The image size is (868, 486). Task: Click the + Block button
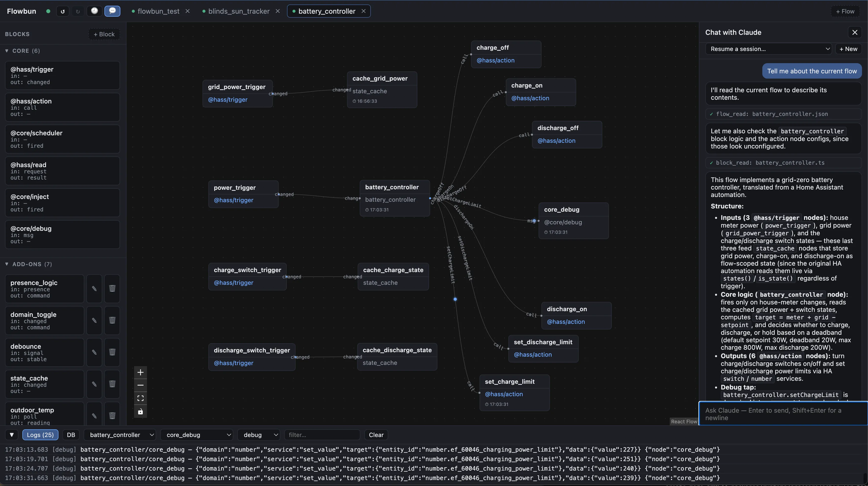point(104,34)
